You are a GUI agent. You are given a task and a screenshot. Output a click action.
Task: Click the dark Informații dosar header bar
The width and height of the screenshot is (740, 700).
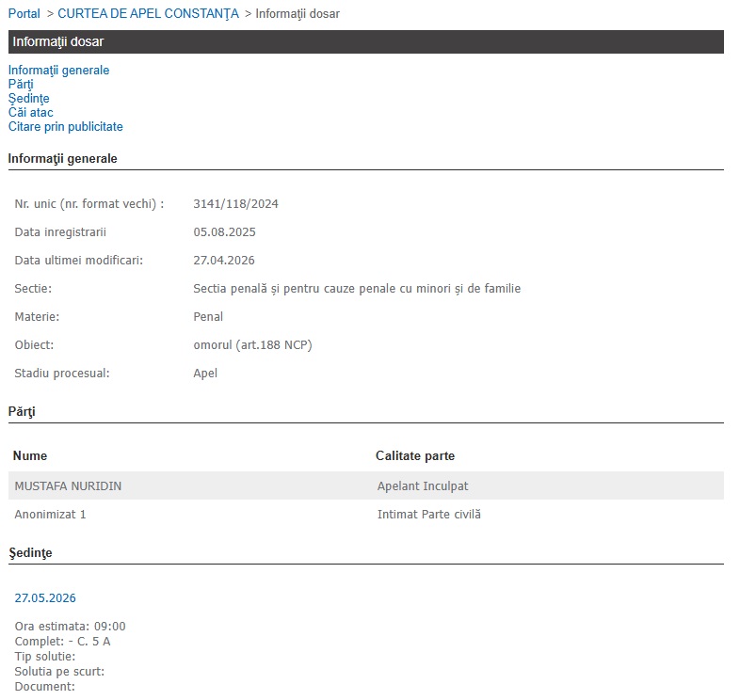tap(365, 42)
